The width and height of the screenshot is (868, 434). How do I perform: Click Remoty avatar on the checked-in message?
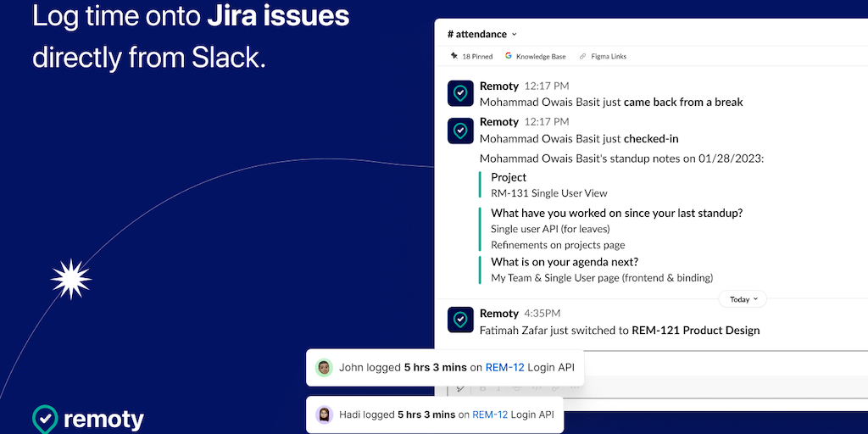click(x=460, y=131)
